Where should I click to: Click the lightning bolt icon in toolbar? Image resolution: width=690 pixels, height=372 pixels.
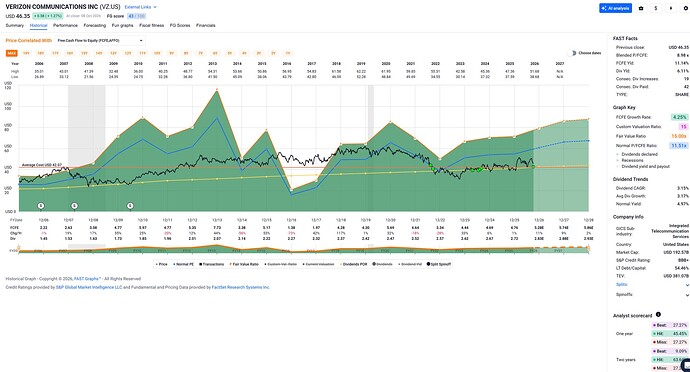click(671, 8)
